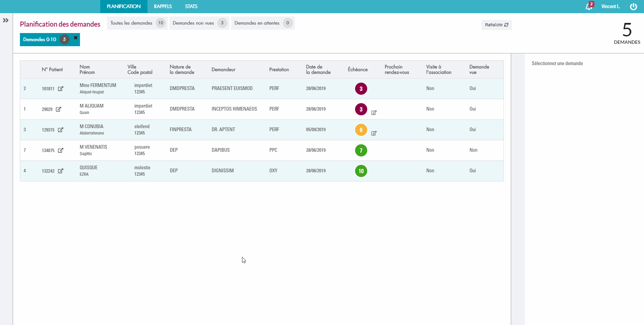644x325 pixels.
Task: Expand the left sidebar chevrons
Action: pyautogui.click(x=6, y=21)
